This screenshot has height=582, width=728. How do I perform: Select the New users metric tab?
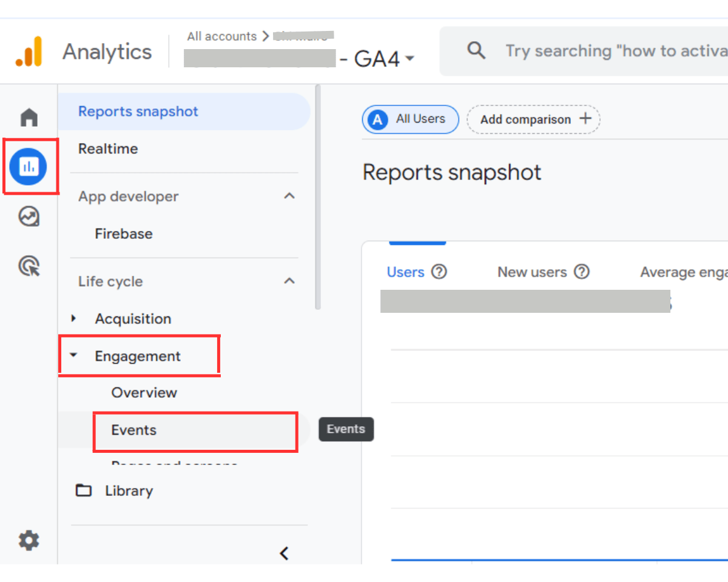pyautogui.click(x=532, y=272)
